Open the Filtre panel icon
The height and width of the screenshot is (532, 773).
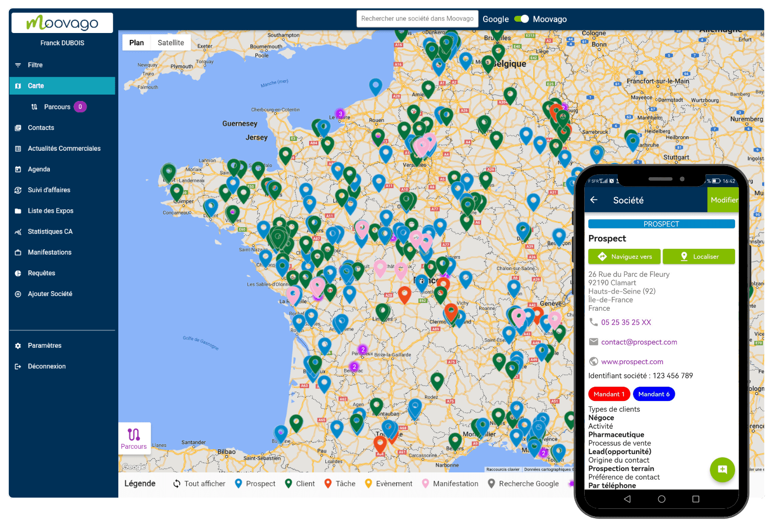18,65
